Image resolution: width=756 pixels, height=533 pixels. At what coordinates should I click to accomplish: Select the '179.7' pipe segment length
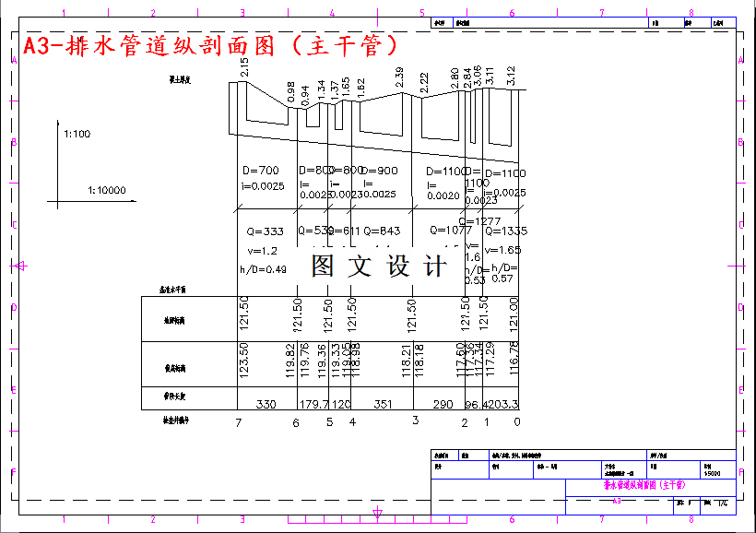pos(313,404)
